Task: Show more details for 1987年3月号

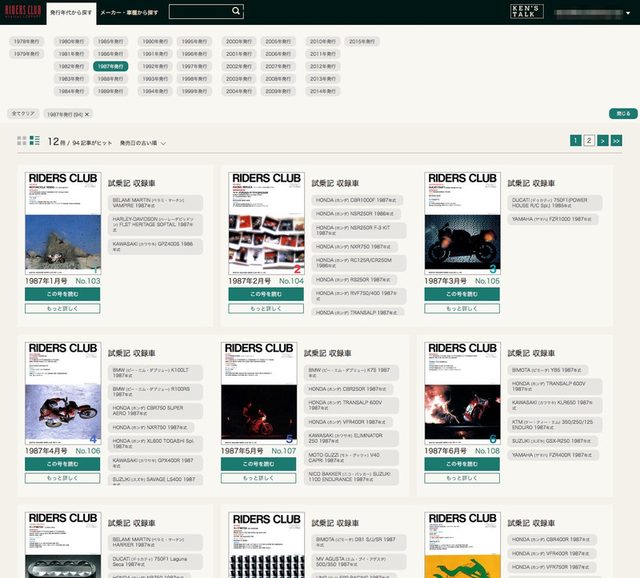Action: [462, 309]
